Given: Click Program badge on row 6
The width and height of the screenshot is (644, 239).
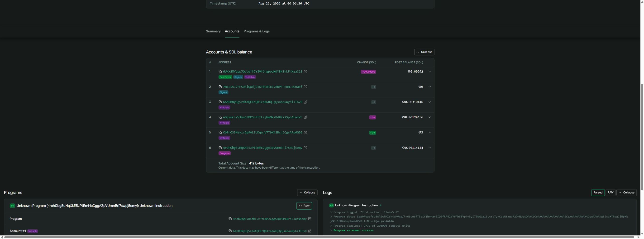Looking at the screenshot, I should 224,153.
